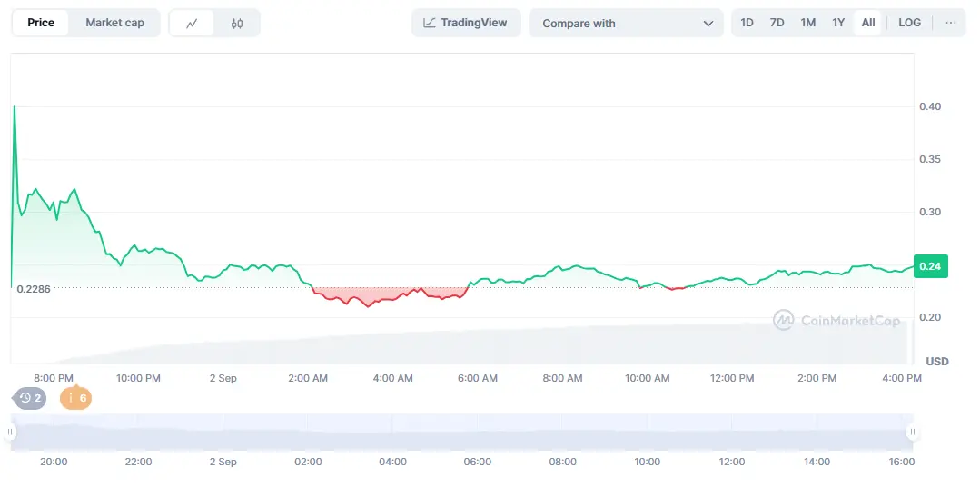Open the three-dots more options menu
980x488 pixels.
950,23
